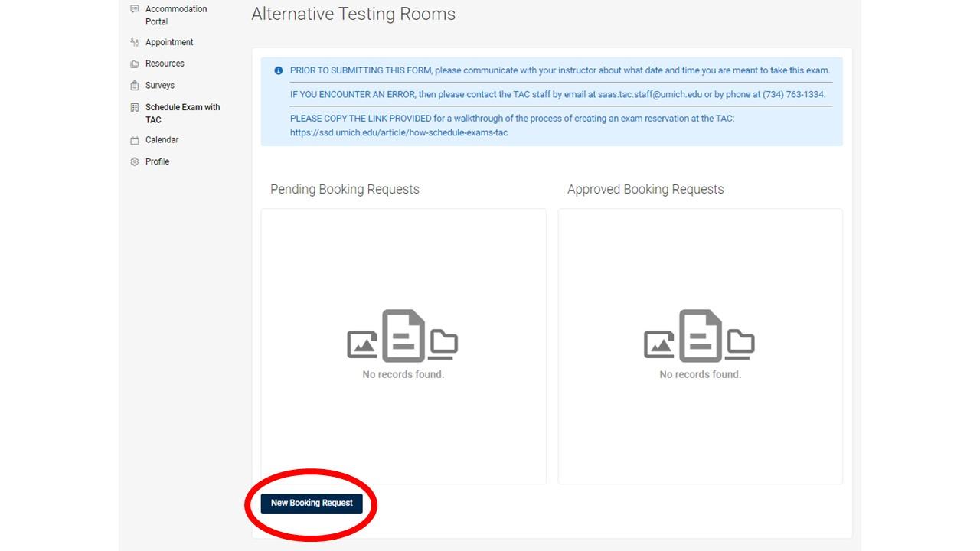
Task: Click the Calendar sidebar icon
Action: click(135, 140)
